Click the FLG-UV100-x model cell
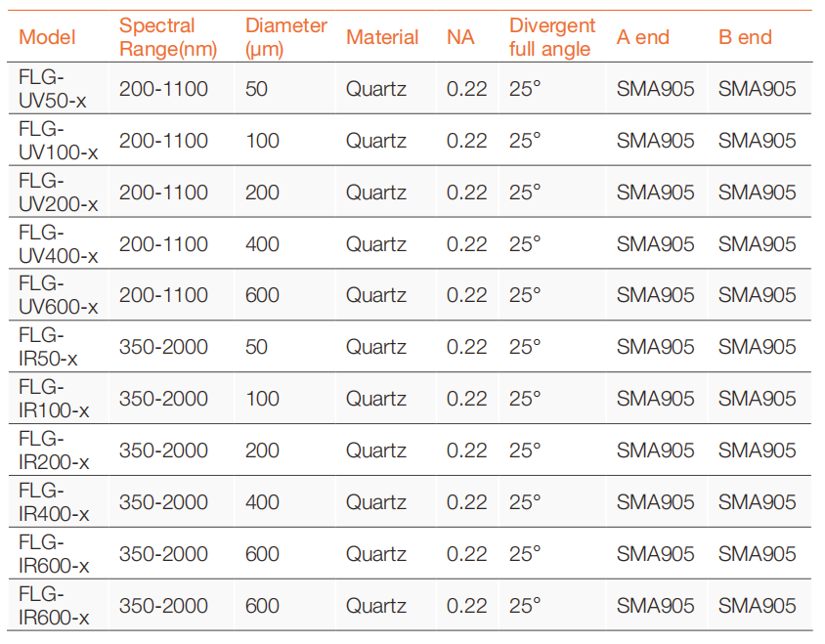Viewport: 825px width, 644px height. (59, 141)
